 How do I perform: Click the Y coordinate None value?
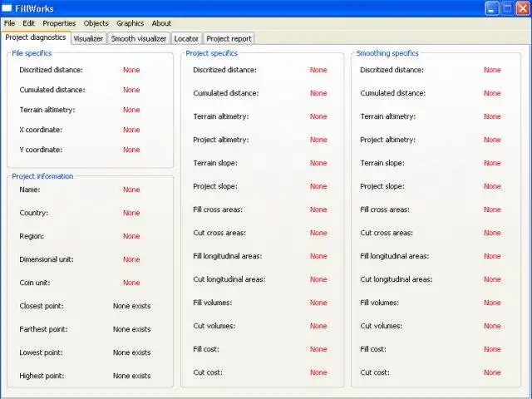pos(131,150)
